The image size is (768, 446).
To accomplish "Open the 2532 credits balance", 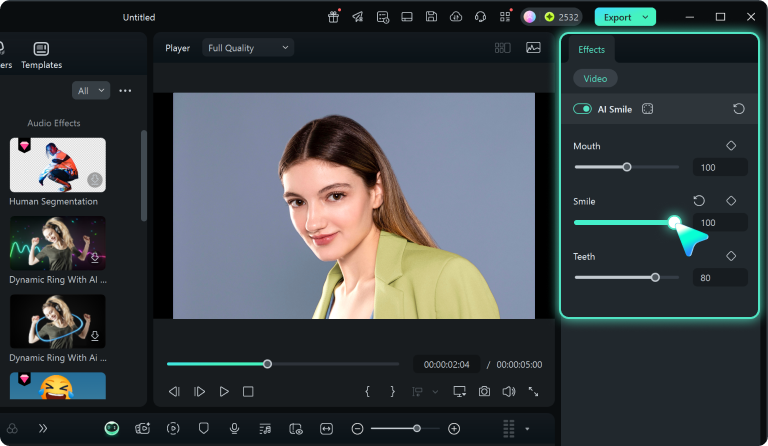I will point(562,17).
